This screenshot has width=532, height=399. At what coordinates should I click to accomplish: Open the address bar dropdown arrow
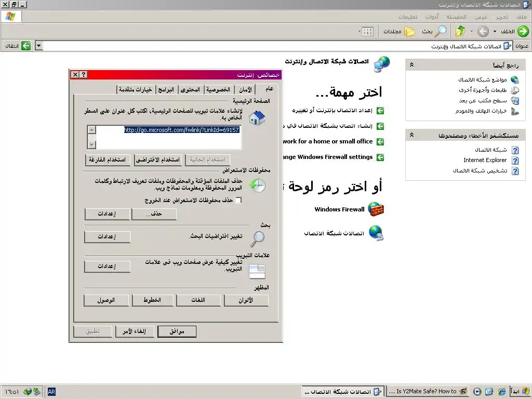pos(38,46)
